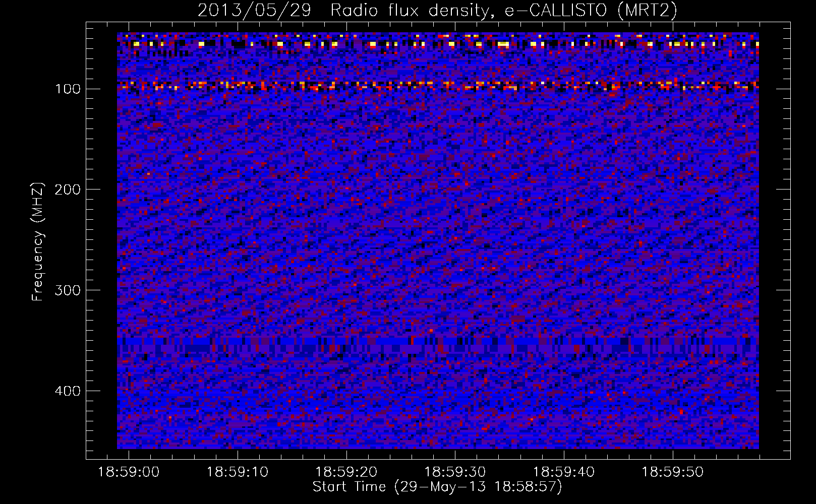Click the 18:59:40 time tick label

pos(564,472)
